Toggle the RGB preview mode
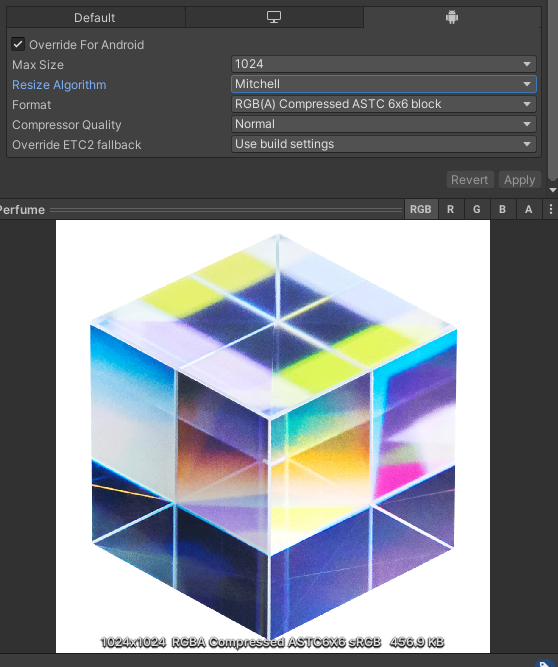The image size is (558, 667). (x=421, y=209)
